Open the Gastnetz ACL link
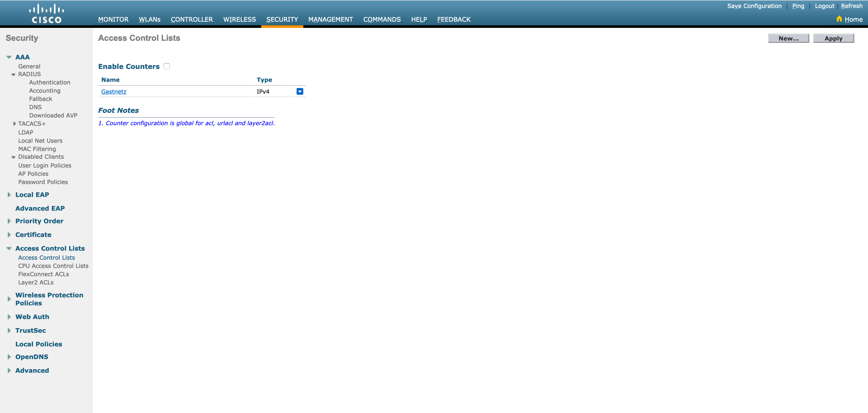The width and height of the screenshot is (868, 413). point(114,92)
